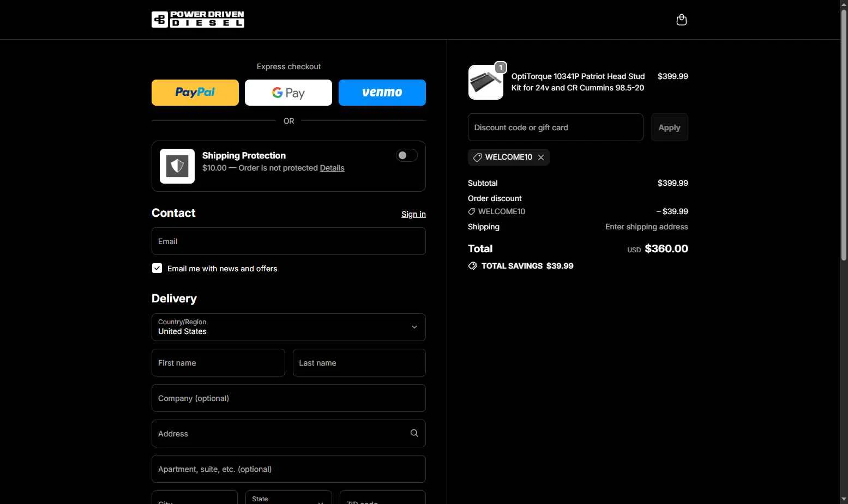Choose Venmo express checkout
The height and width of the screenshot is (504, 848).
382,93
